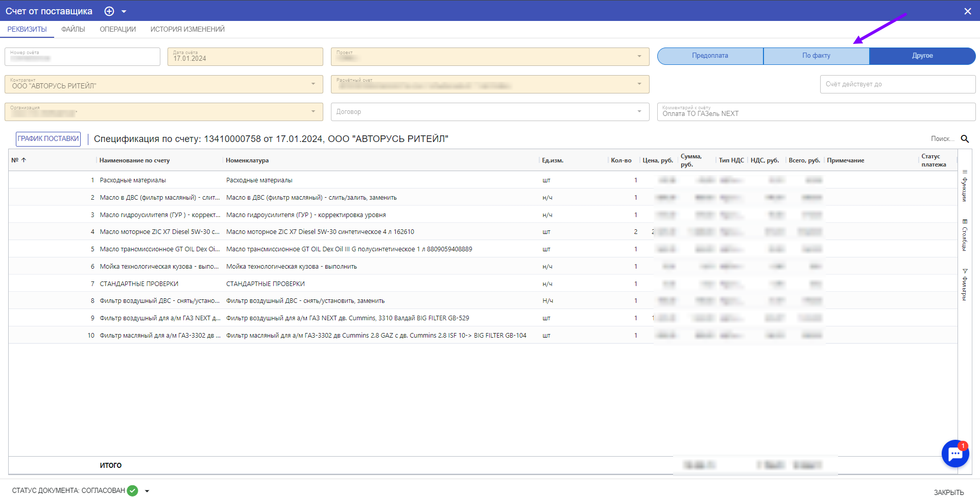This screenshot has height=497, width=980.
Task: Click the Всего, руб. column header
Action: [x=804, y=160]
